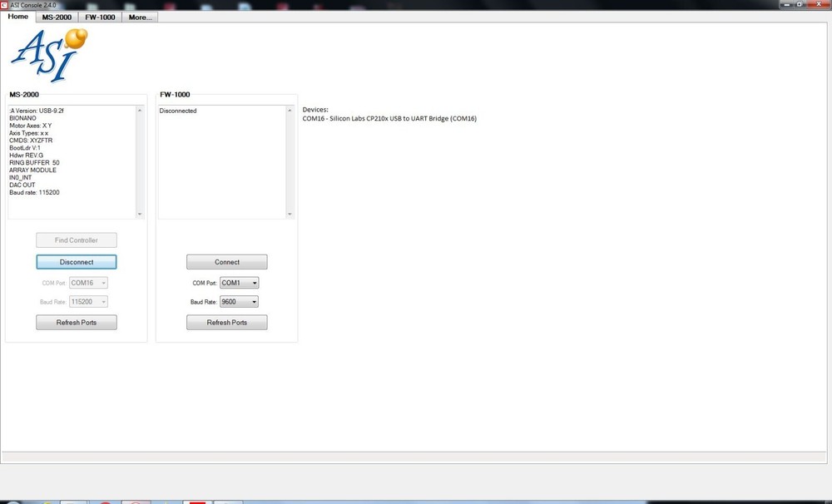Click Refresh Ports in the FW-1000 panel

(227, 323)
